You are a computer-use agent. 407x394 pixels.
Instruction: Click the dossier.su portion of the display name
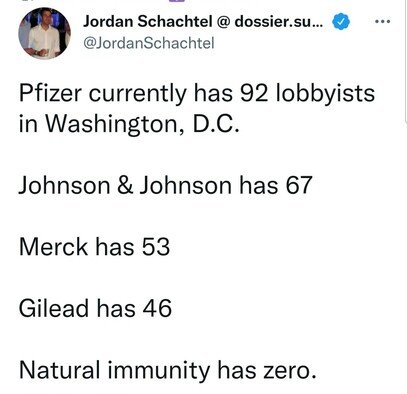(279, 22)
